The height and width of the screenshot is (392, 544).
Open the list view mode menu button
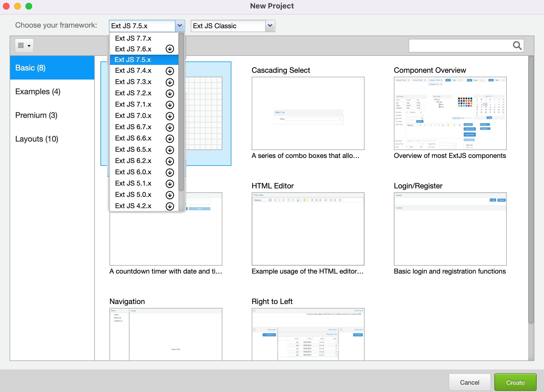pos(24,46)
